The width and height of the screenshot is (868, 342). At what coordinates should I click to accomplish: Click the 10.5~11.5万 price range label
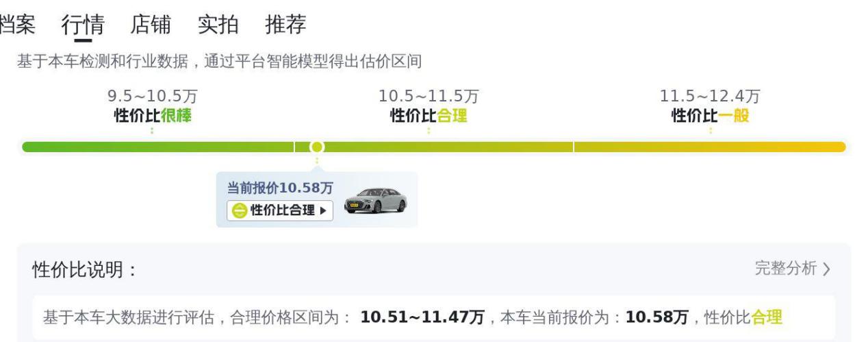429,96
